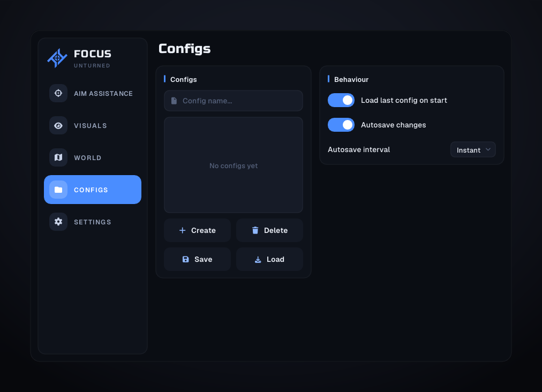Click the World map icon
Screen dimensions: 542x392
(58, 157)
